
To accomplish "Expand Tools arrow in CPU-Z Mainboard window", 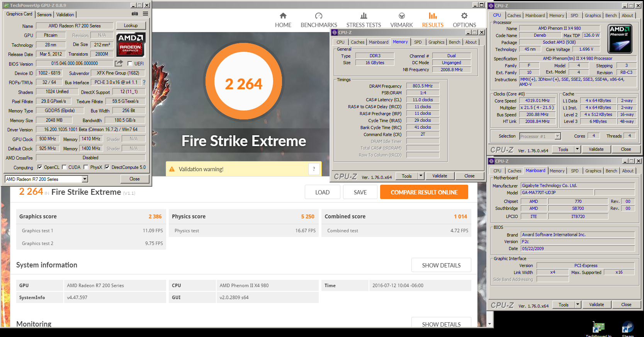I will tap(578, 305).
